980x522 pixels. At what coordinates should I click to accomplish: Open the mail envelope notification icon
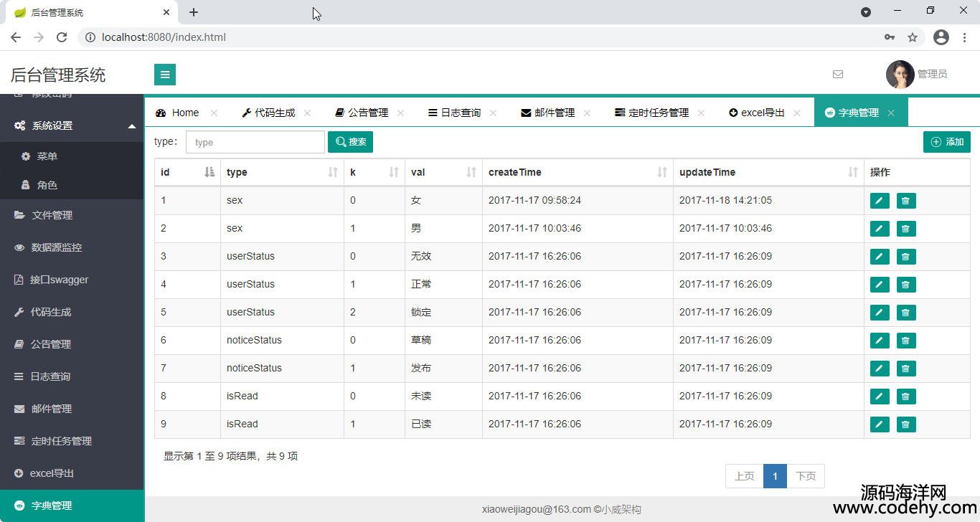(x=838, y=74)
